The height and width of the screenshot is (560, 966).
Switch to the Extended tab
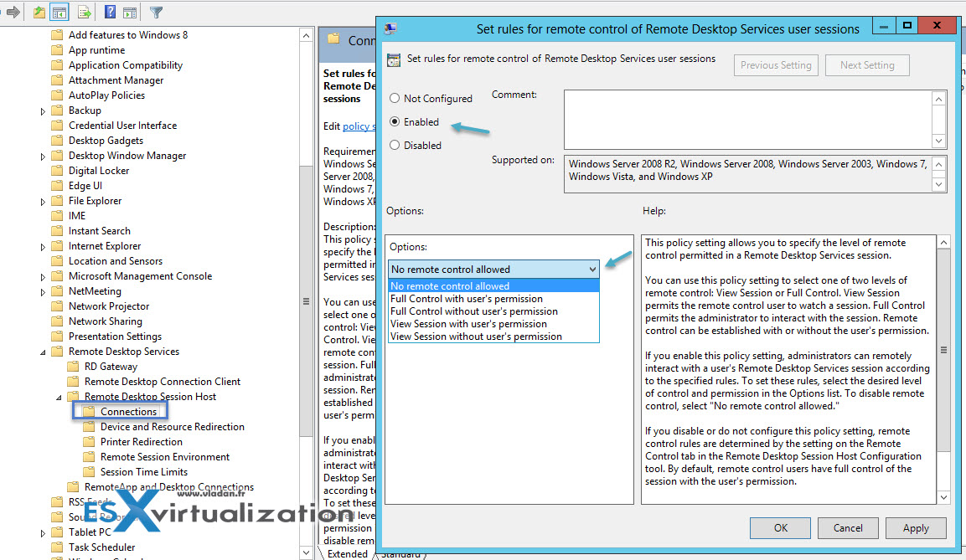[348, 554]
